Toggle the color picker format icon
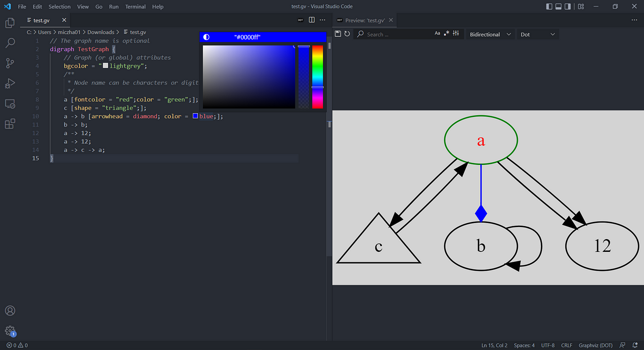Image resolution: width=644 pixels, height=350 pixels. (x=206, y=37)
